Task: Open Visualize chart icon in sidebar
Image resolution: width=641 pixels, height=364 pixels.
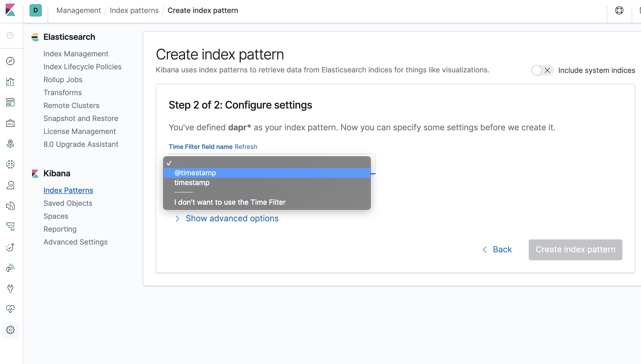Action: pos(10,82)
